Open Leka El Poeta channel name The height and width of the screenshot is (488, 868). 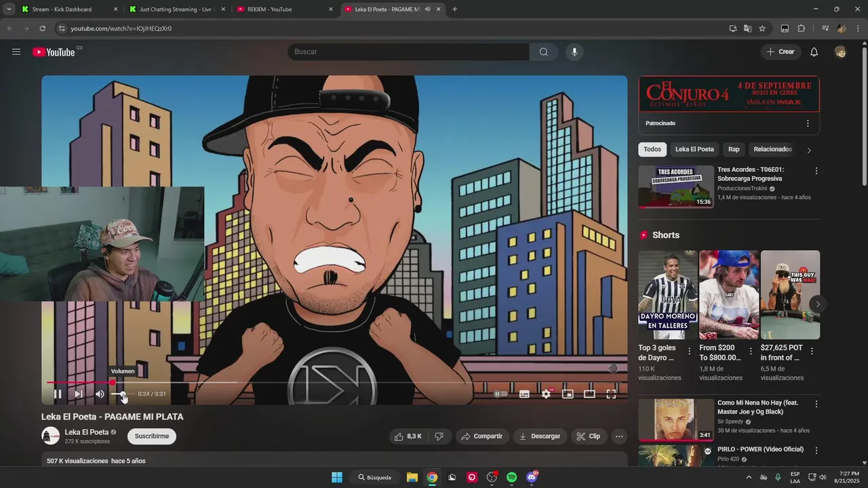(x=87, y=432)
